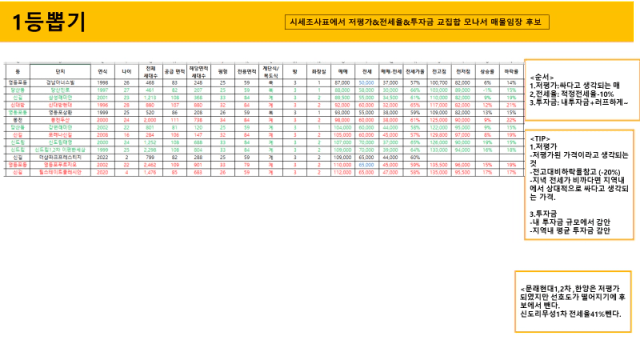Screen dimensions: 640x360
Task: Click the '전세가율' column header
Action: pyautogui.click(x=415, y=71)
